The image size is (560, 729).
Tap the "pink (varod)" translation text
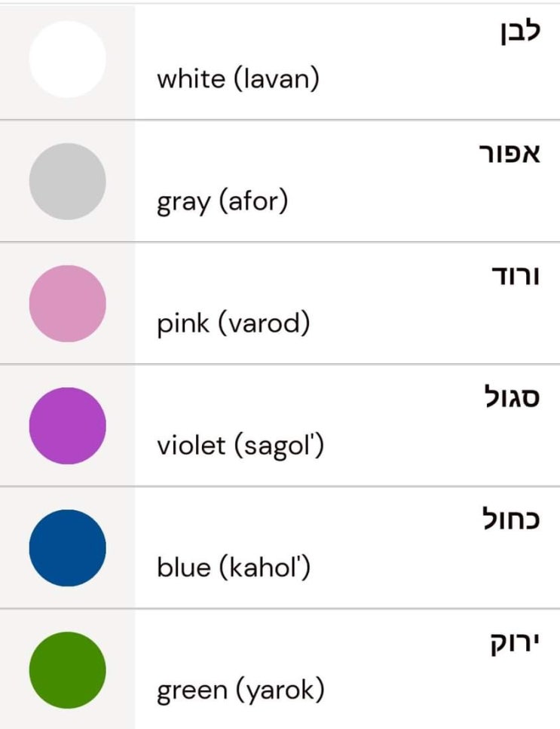tap(234, 324)
